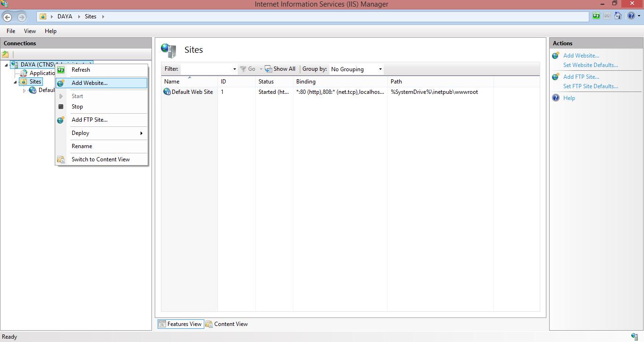This screenshot has height=342, width=644.
Task: Click the Started status cell for Default Web Site
Action: pos(274,92)
